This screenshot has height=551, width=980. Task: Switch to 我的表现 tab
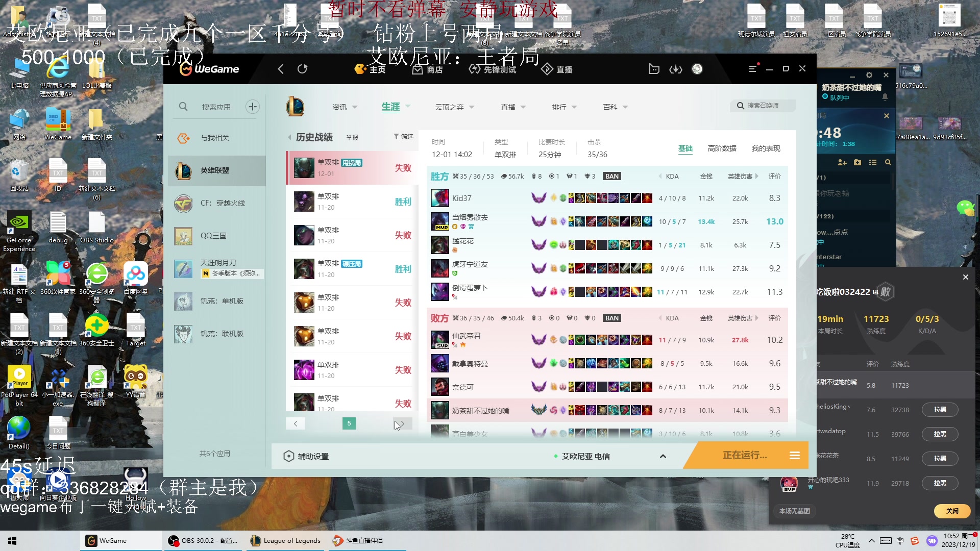pos(766,148)
